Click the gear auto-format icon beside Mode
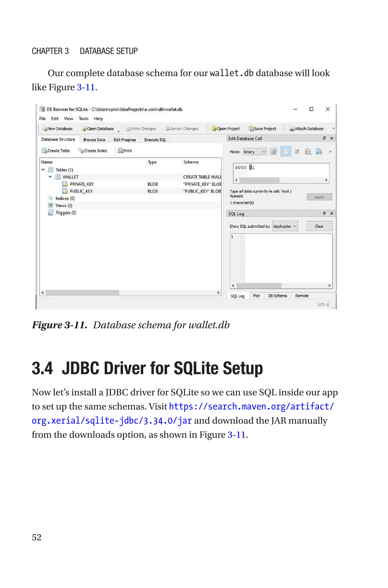The height and width of the screenshot is (588, 388). [x=273, y=151]
